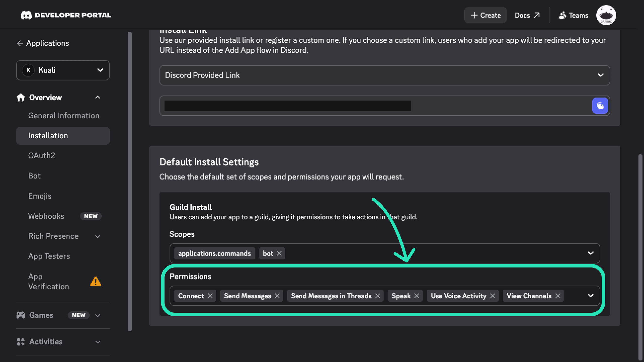Open the App Verification page

[63, 281]
